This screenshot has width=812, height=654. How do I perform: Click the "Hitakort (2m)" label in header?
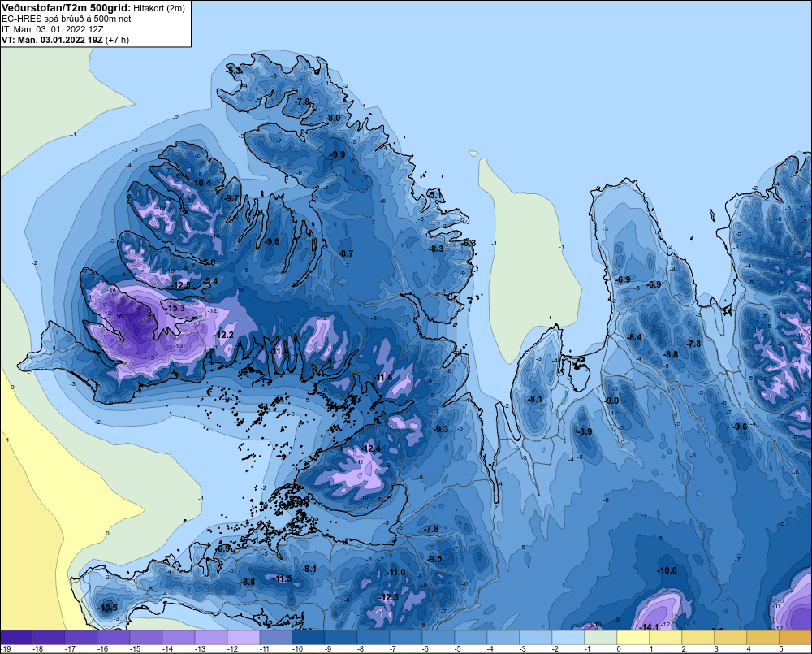tap(159, 8)
